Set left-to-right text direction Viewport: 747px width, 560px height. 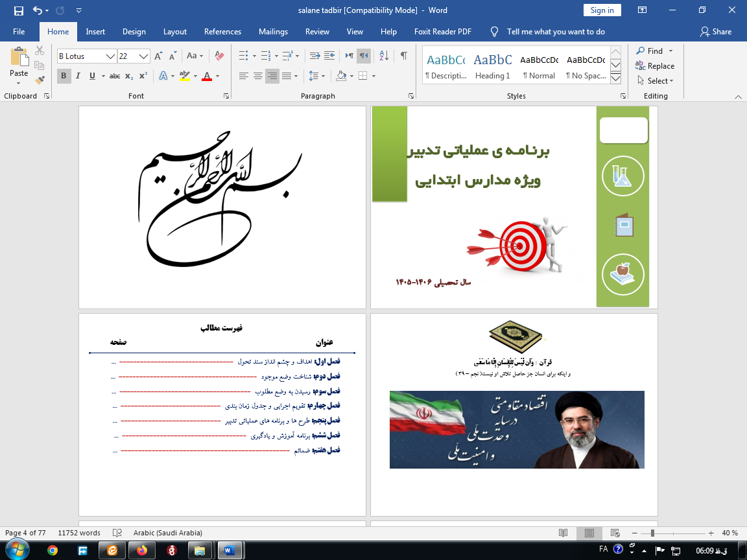[350, 56]
